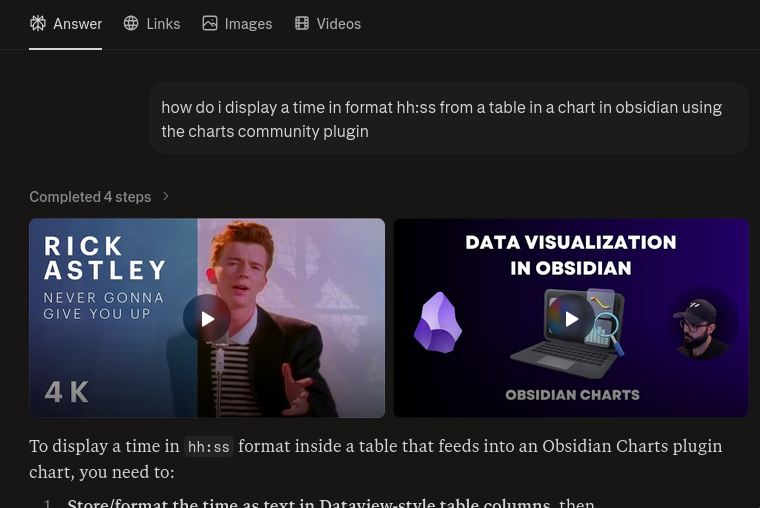Click the picture icon beside Images
The width and height of the screenshot is (760, 508).
click(x=210, y=23)
